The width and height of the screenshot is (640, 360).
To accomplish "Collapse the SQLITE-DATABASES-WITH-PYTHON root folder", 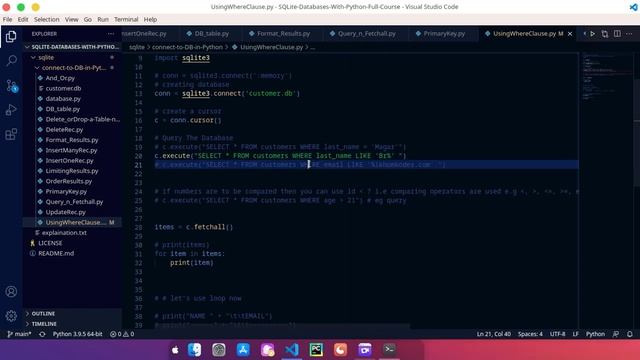I will (72, 47).
